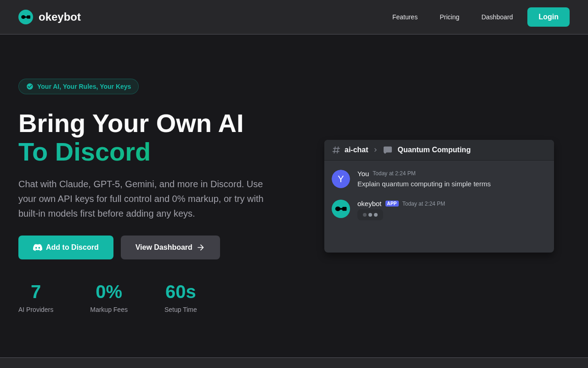The width and height of the screenshot is (588, 368).
Task: Open the Features nav item
Action: [405, 17]
